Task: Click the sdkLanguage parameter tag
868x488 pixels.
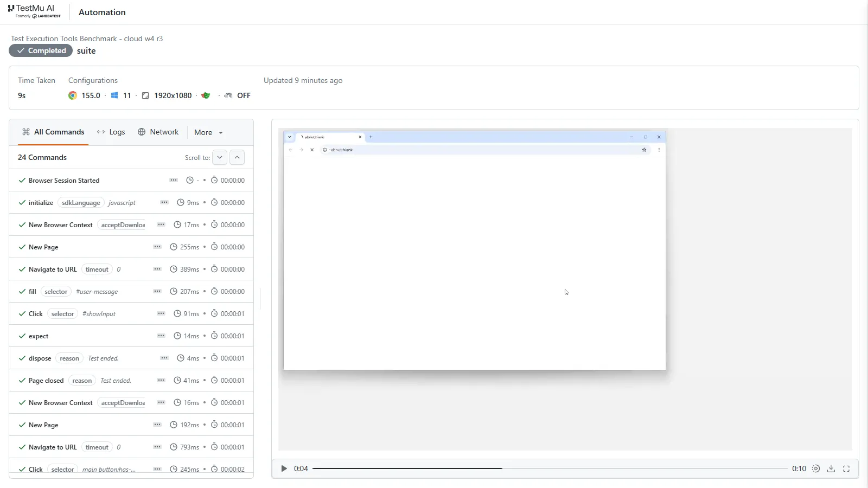Action: pyautogui.click(x=81, y=203)
